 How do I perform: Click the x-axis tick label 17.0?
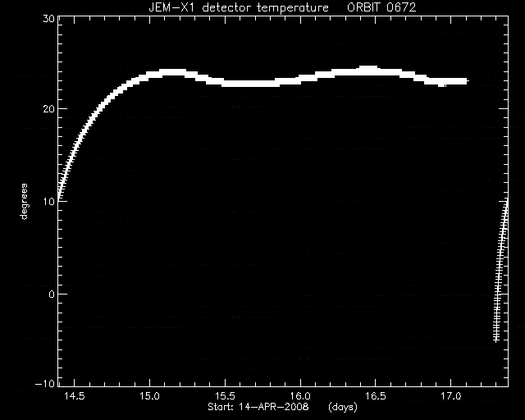point(450,396)
